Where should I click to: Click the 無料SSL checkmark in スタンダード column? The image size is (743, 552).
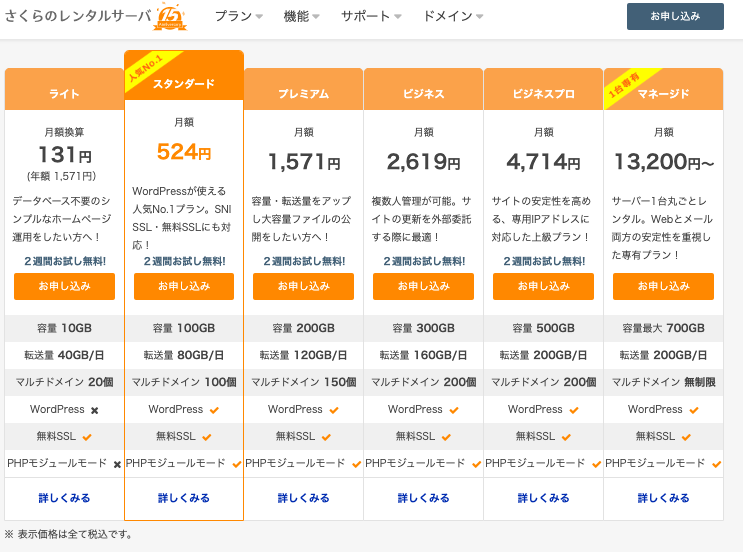(x=207, y=437)
